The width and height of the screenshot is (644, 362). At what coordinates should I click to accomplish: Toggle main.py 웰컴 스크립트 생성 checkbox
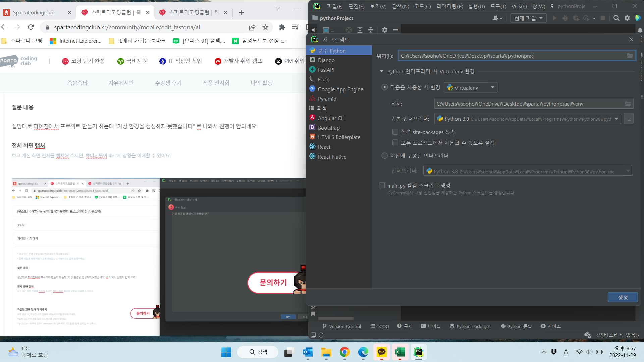[382, 185]
